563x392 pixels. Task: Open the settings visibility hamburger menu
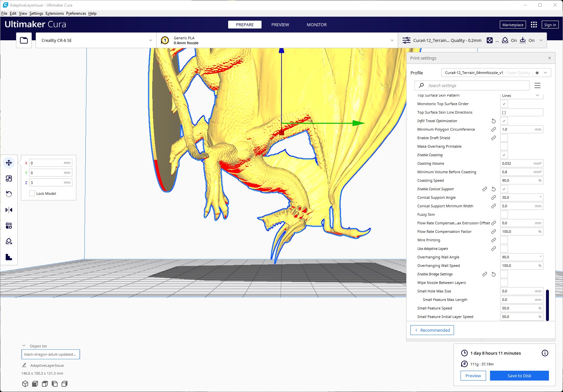click(x=537, y=85)
